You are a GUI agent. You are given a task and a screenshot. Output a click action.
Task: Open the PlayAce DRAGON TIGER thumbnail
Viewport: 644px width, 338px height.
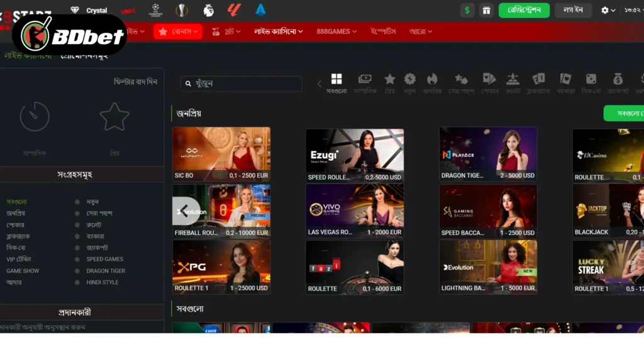pyautogui.click(x=488, y=154)
